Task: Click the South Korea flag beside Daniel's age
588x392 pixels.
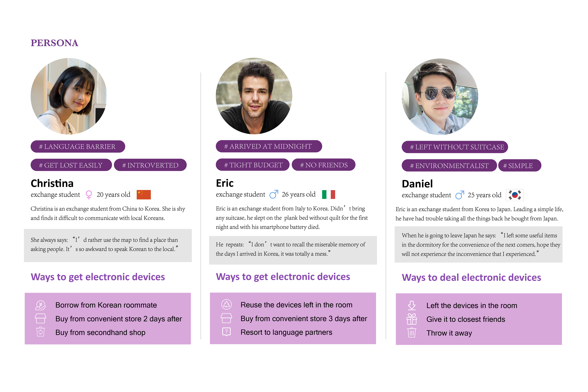Action: (515, 195)
